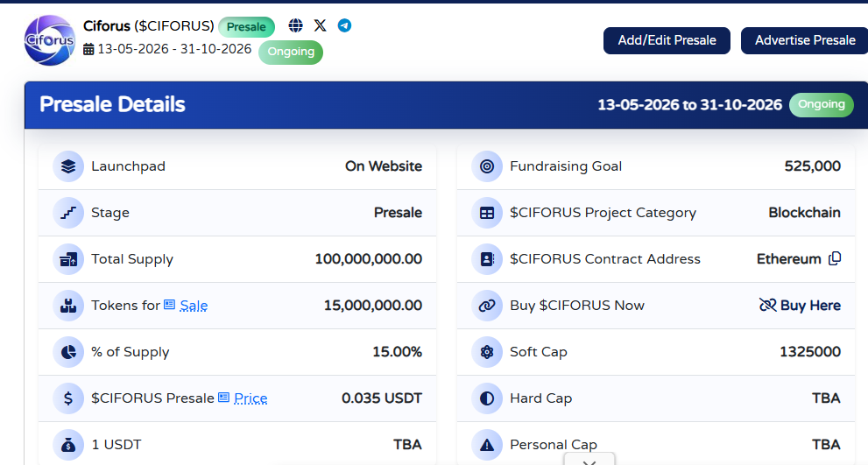
Task: Click the Contract Address book icon
Action: [x=487, y=259]
